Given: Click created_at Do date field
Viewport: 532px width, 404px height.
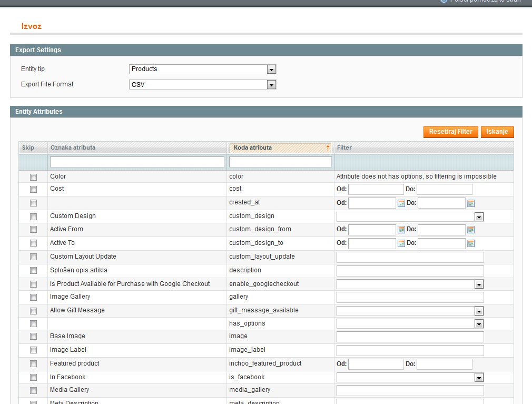Looking at the screenshot, I should [441, 203].
